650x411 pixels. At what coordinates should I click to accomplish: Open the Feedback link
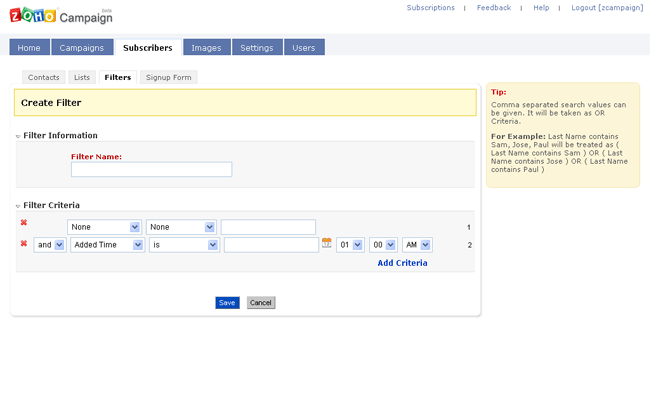493,7
